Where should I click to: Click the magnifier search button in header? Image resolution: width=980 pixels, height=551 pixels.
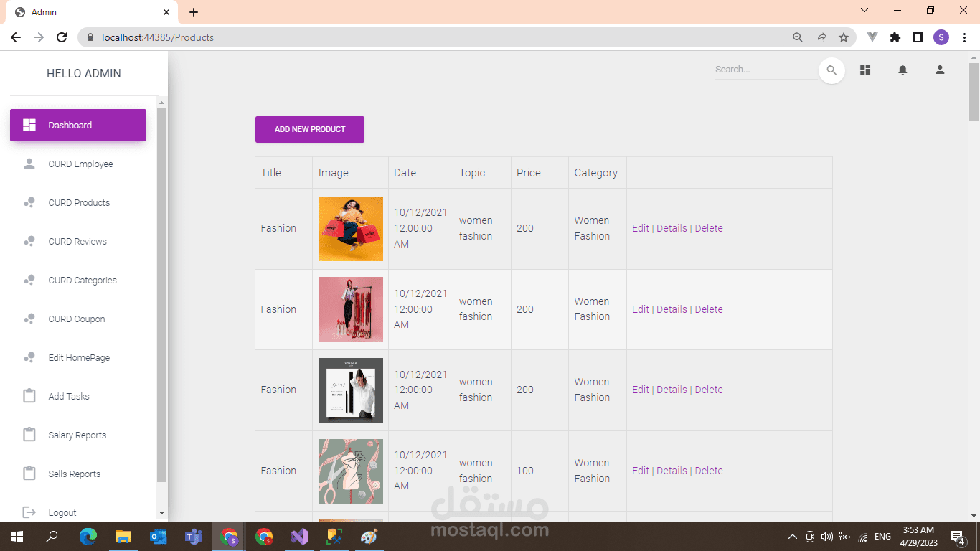click(831, 70)
